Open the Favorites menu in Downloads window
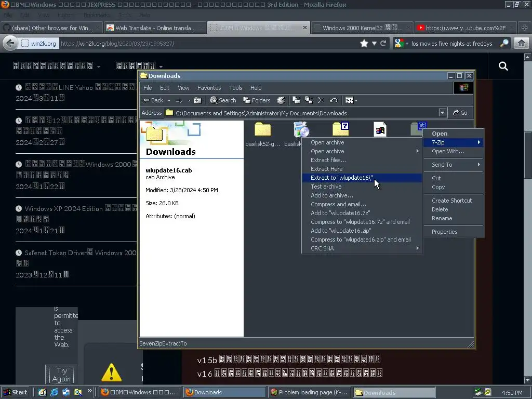This screenshot has width=532, height=399. 209,88
